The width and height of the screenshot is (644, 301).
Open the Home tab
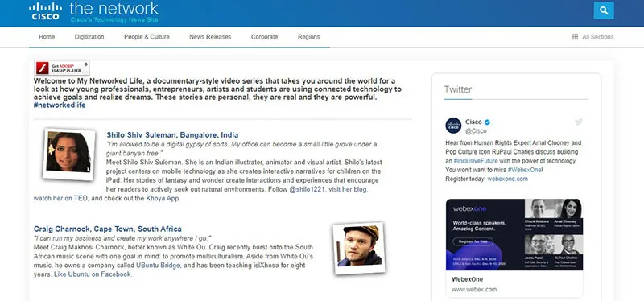pyautogui.click(x=47, y=37)
